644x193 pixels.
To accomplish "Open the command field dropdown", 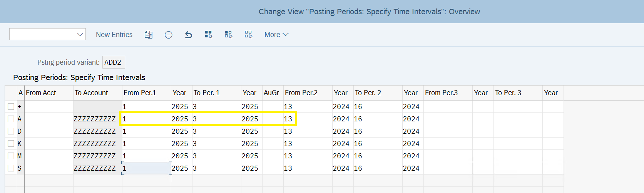I will coord(80,34).
